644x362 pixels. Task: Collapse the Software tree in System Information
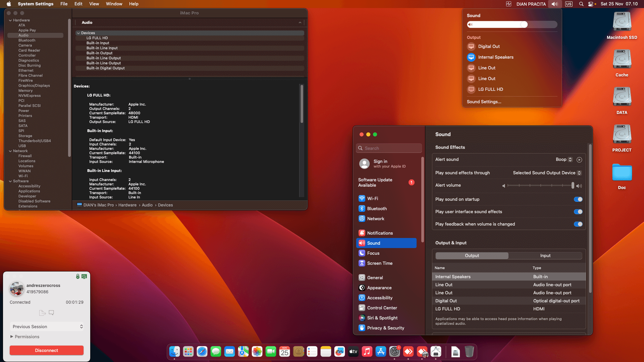click(x=10, y=181)
